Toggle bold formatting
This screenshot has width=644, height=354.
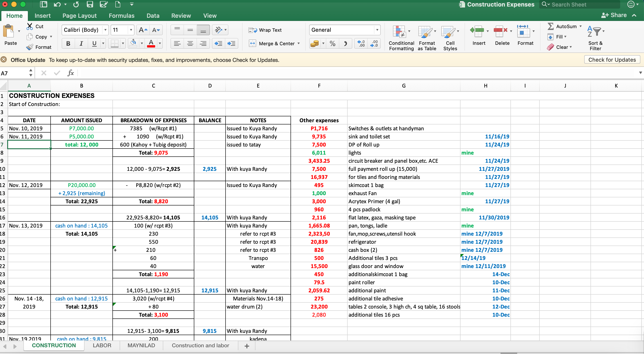click(68, 43)
